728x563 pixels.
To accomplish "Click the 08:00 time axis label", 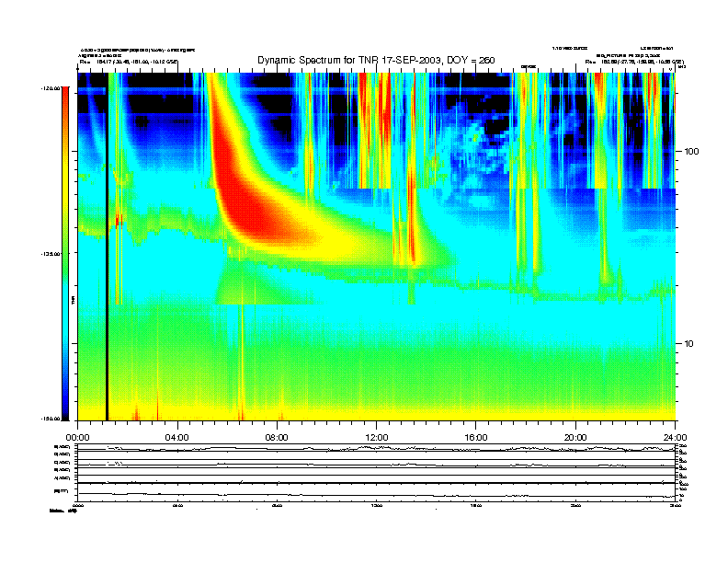I will pos(277,438).
